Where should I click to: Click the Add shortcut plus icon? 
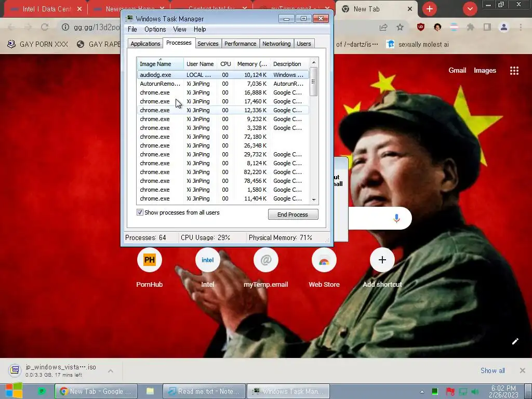(x=382, y=260)
